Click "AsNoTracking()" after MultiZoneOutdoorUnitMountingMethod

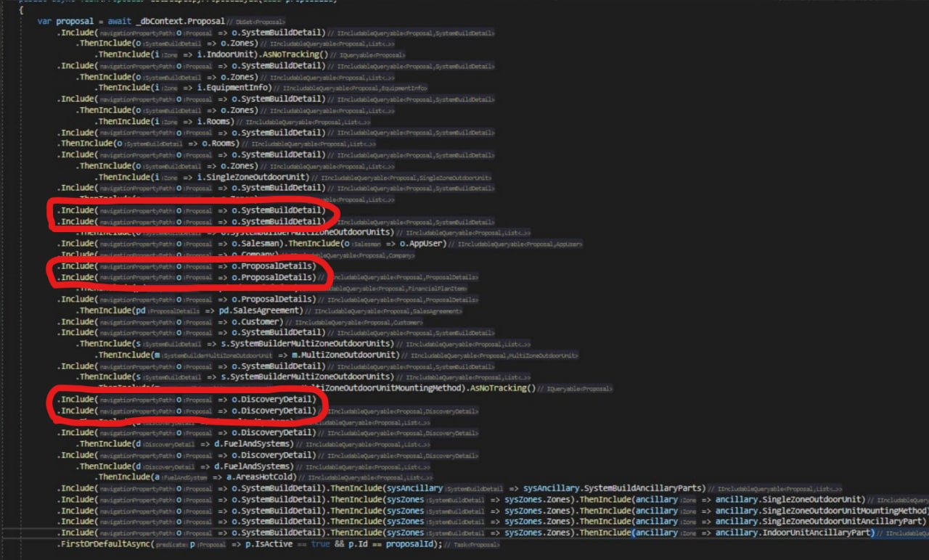point(502,388)
